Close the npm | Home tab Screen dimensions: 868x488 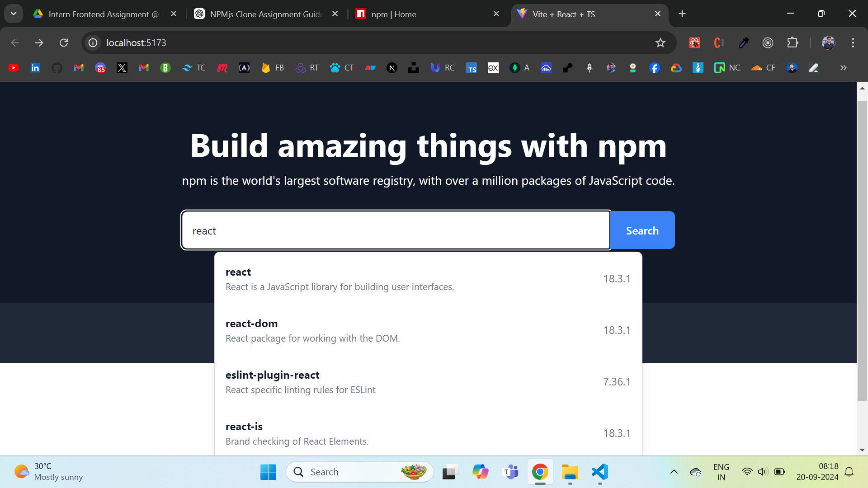coord(496,14)
